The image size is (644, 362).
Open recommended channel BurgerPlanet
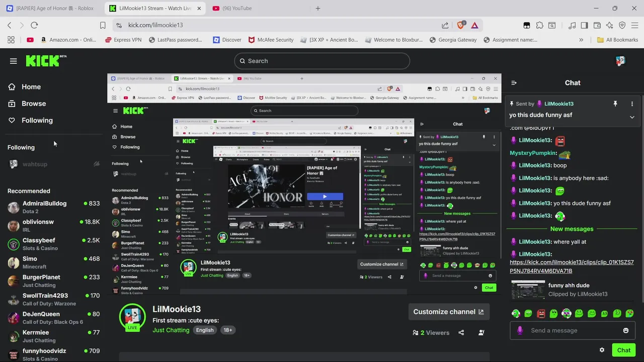tap(53, 281)
